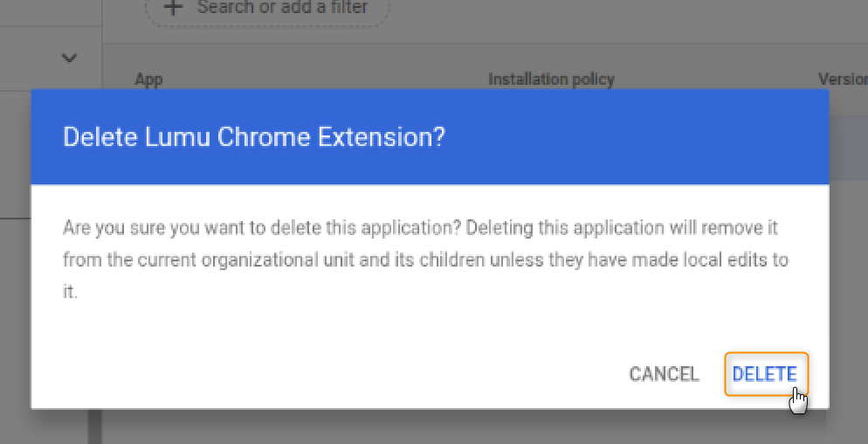The width and height of the screenshot is (868, 444).
Task: Click the DELETE button in the dialog
Action: [x=765, y=374]
